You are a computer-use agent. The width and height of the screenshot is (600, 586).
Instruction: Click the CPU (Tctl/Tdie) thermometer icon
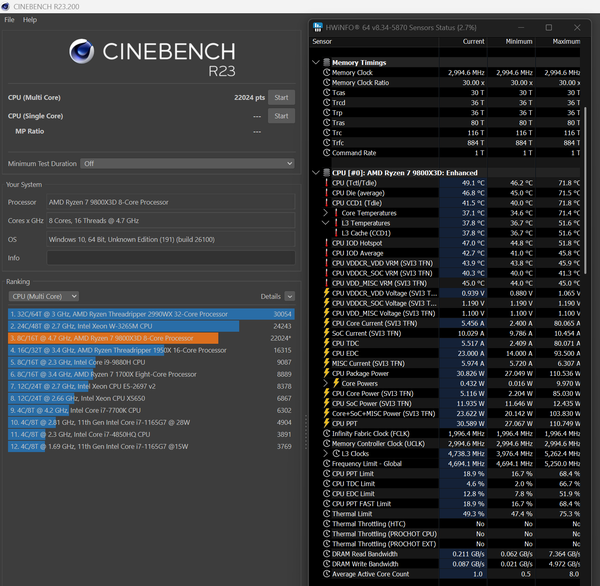(x=326, y=183)
